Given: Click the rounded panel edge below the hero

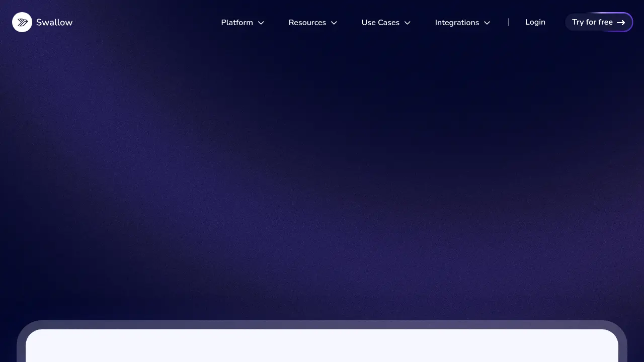Looking at the screenshot, I should coord(322,326).
